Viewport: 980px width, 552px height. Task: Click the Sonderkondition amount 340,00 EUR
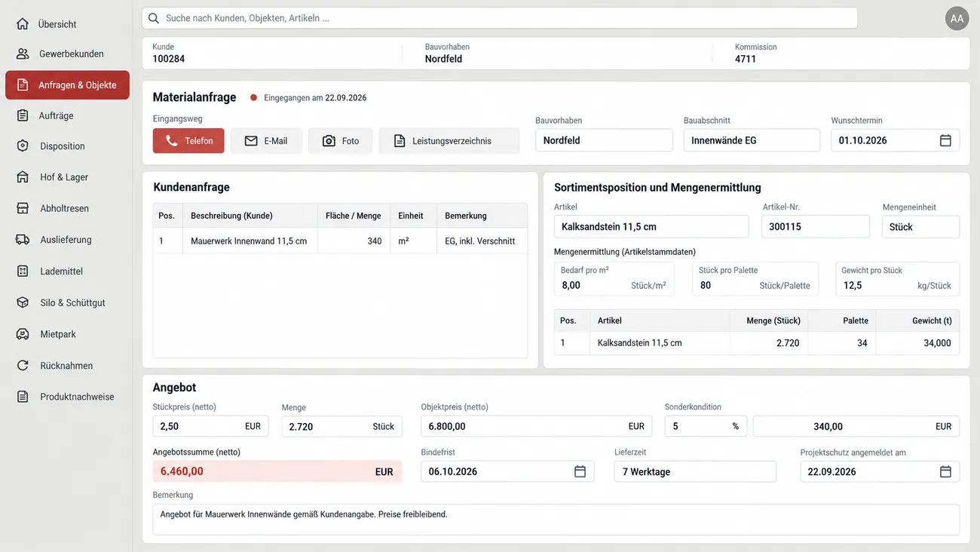(x=856, y=426)
